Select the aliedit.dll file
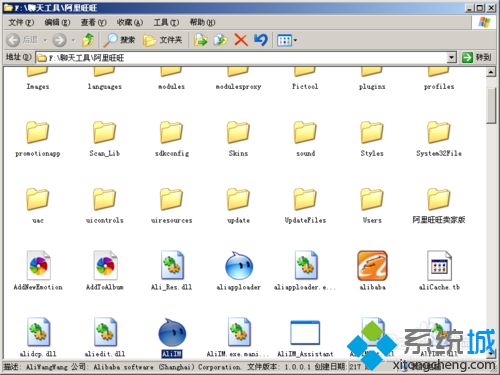Screen dimensions: 500x375 click(x=104, y=337)
